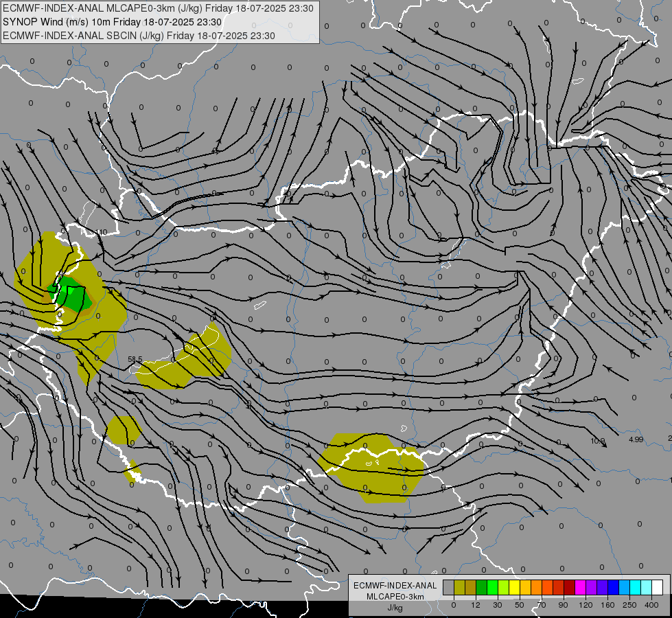Click the legend value 250
Image resolution: width=672 pixels, height=618 pixels.
629,605
